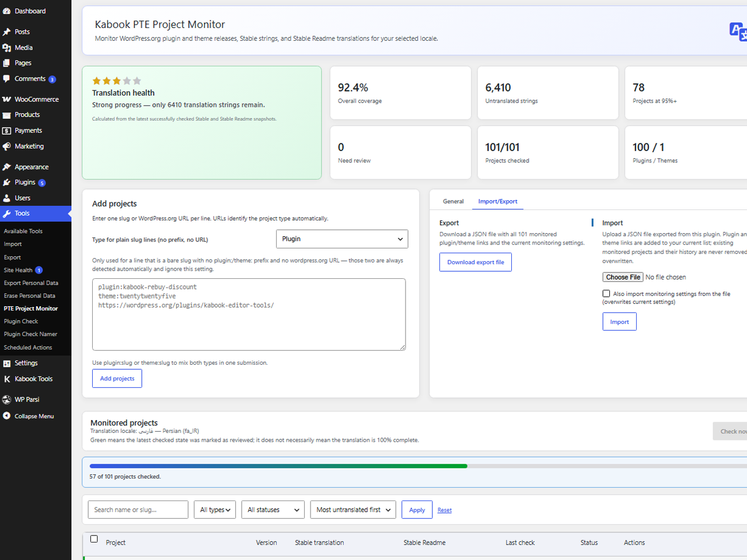747x560 pixels.
Task: Click the Comments count badge
Action: (x=52, y=79)
